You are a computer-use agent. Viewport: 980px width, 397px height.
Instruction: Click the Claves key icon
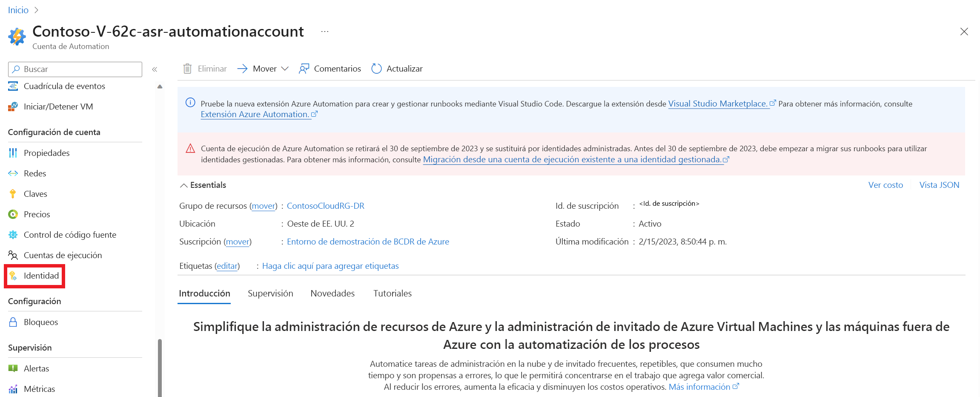point(13,194)
